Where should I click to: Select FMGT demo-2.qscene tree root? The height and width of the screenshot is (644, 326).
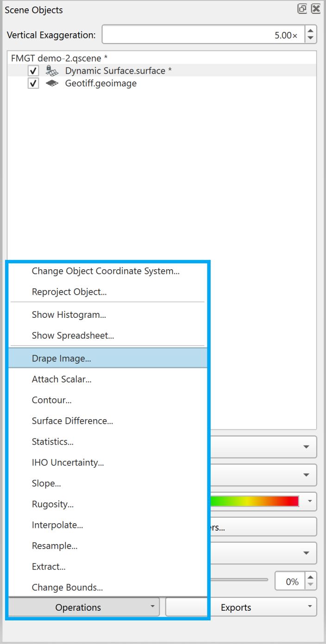pos(59,58)
